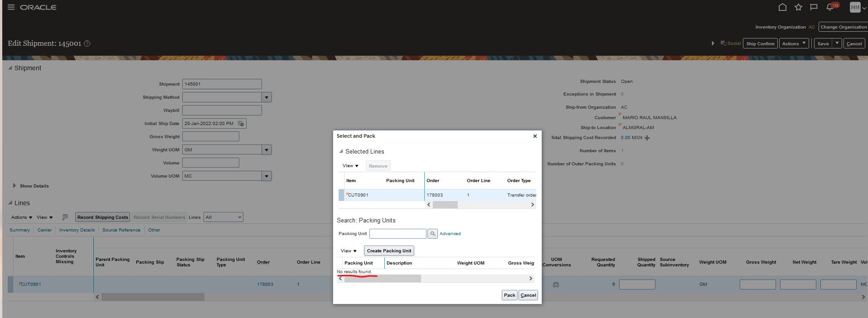Open order 178003 link in Lines table
868x318 pixels.
[x=265, y=284]
